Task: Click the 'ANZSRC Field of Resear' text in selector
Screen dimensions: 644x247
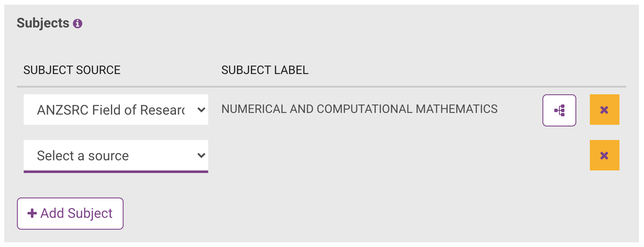Action: point(111,110)
